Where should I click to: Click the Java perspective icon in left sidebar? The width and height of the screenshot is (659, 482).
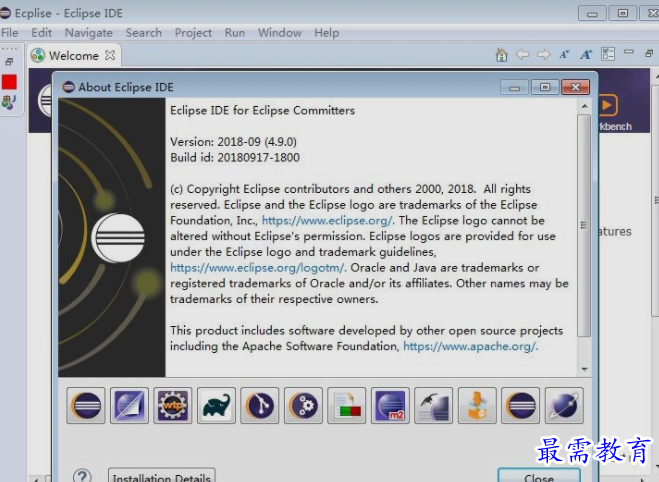pyautogui.click(x=9, y=102)
